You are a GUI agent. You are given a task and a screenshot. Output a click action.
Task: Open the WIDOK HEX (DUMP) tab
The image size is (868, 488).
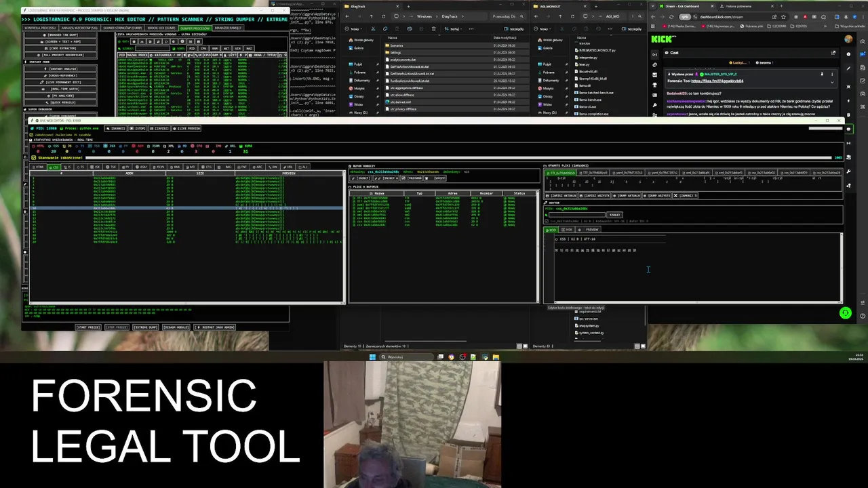[161, 28]
